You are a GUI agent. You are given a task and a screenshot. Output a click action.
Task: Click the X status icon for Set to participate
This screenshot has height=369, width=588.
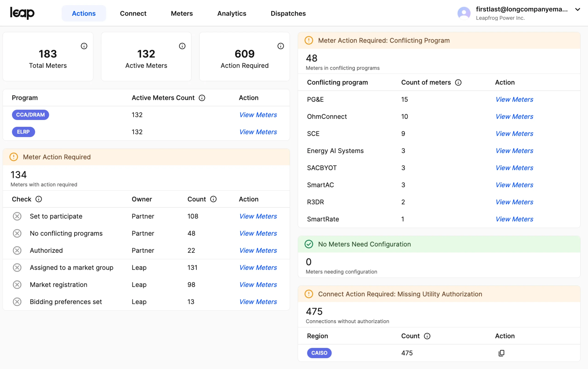[x=17, y=216]
